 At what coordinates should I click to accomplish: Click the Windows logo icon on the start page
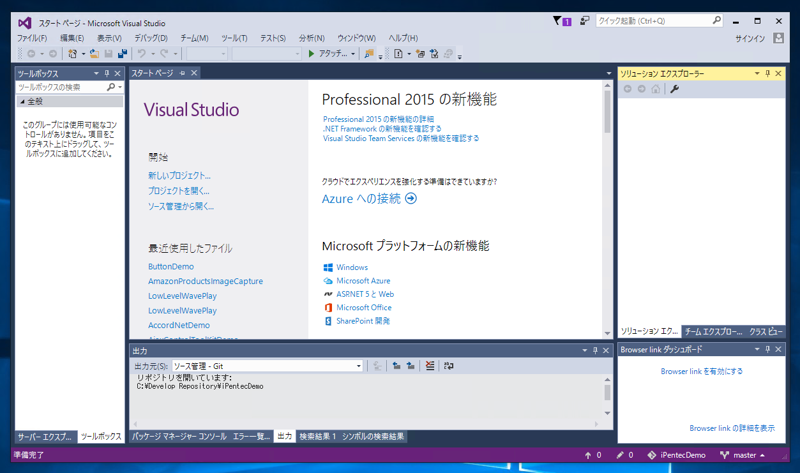click(x=328, y=267)
